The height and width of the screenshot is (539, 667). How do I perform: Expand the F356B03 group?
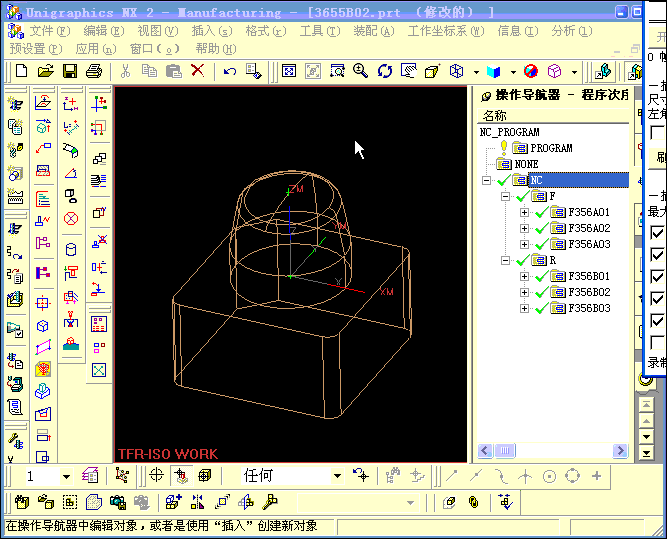[x=524, y=308]
